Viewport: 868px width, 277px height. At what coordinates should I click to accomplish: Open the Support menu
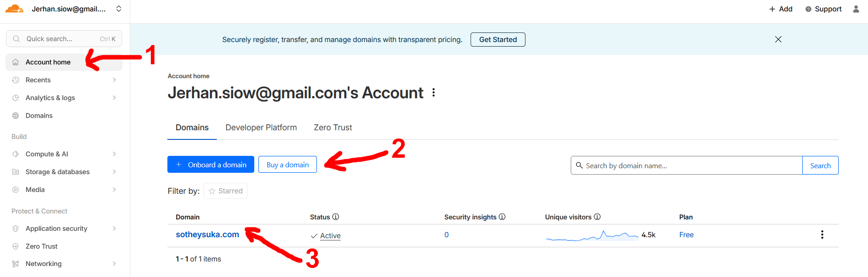coord(823,9)
